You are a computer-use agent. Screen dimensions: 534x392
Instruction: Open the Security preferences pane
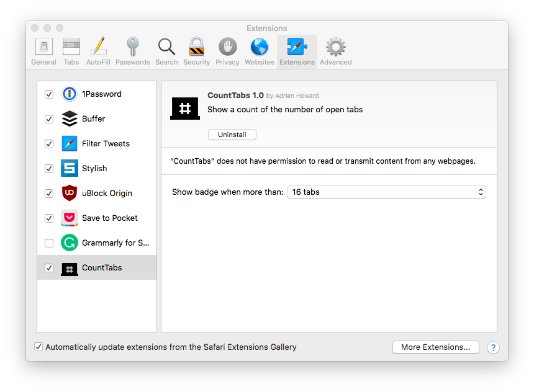[x=196, y=51]
